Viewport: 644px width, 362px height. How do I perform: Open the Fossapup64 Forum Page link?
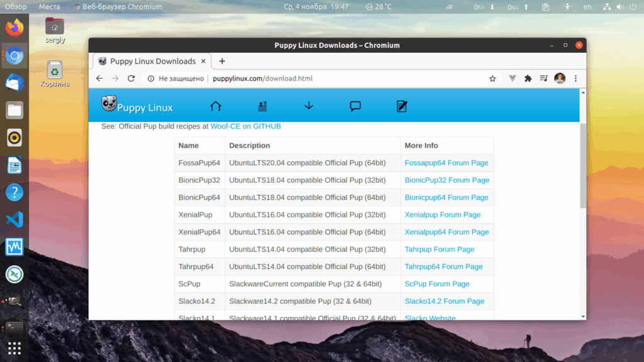tap(447, 163)
